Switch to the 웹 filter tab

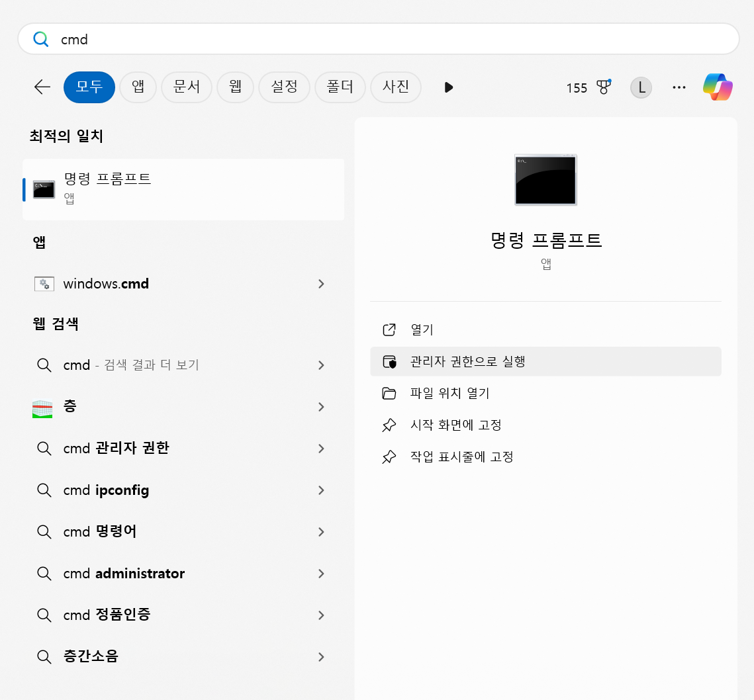tap(235, 87)
